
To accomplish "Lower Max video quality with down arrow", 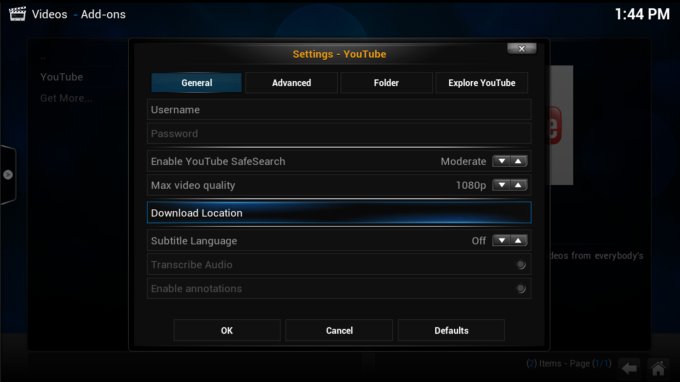I will tap(501, 185).
